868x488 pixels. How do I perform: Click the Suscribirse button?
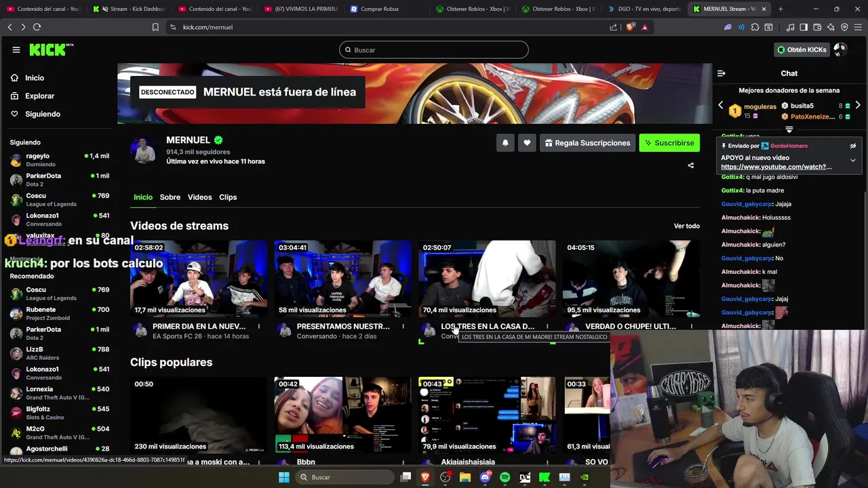coord(669,143)
